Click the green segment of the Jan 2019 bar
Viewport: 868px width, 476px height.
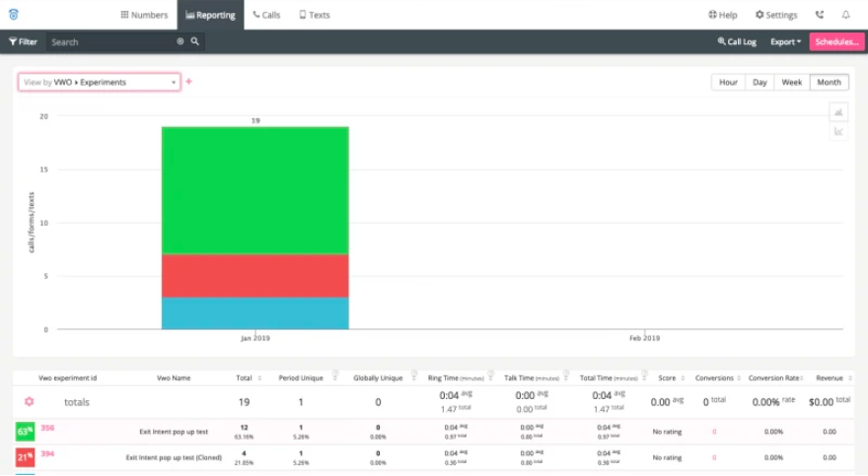click(x=255, y=191)
